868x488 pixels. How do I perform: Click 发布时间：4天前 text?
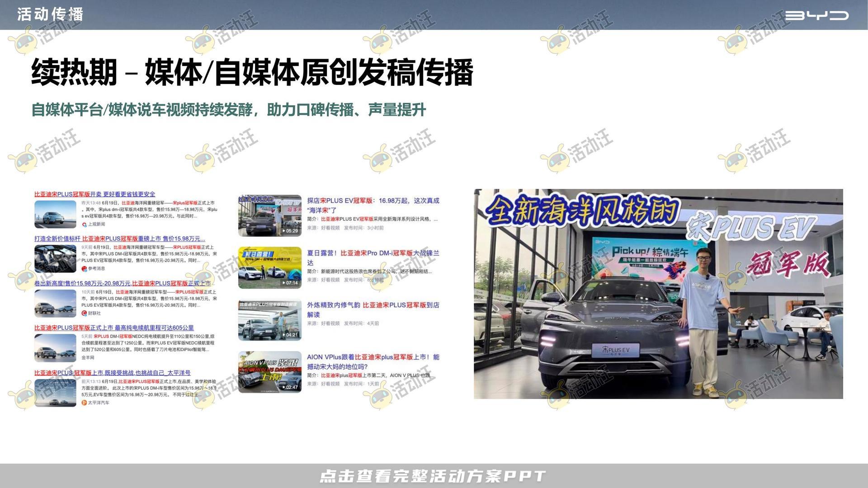point(362,324)
